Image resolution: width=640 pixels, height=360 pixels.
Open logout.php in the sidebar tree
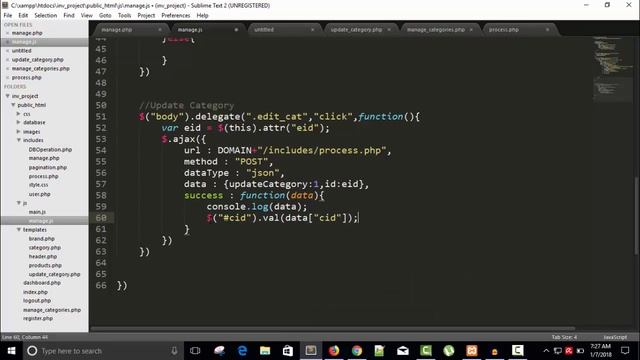37,301
